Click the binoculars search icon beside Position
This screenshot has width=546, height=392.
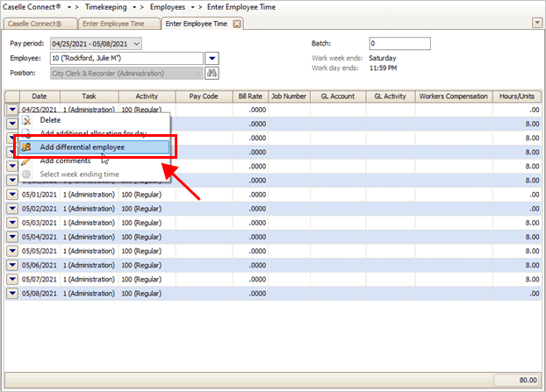[x=212, y=73]
